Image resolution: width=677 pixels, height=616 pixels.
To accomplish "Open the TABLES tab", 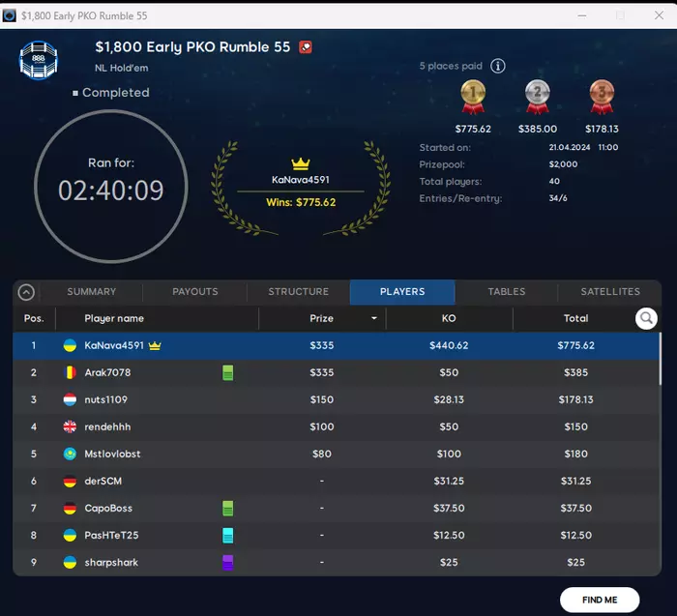I will pyautogui.click(x=507, y=292).
